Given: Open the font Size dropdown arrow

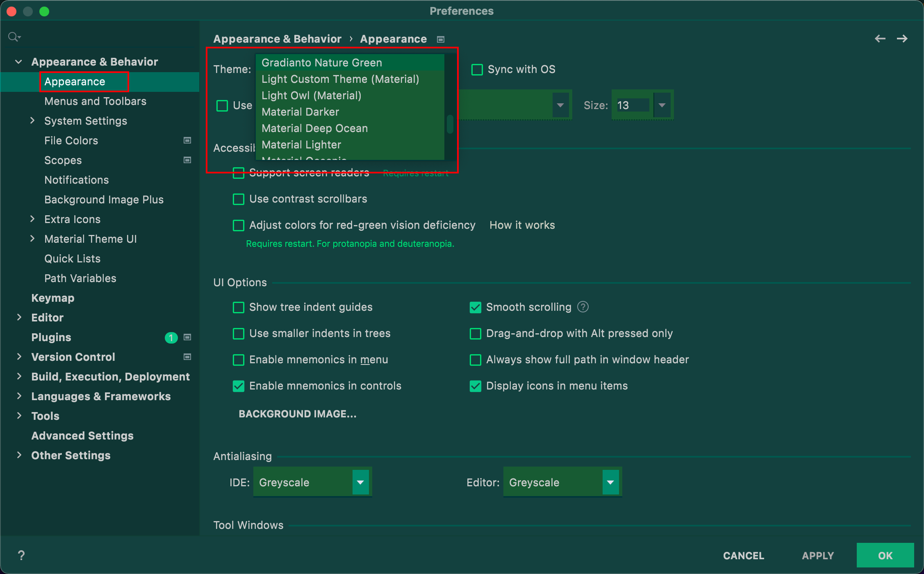Looking at the screenshot, I should click(662, 105).
